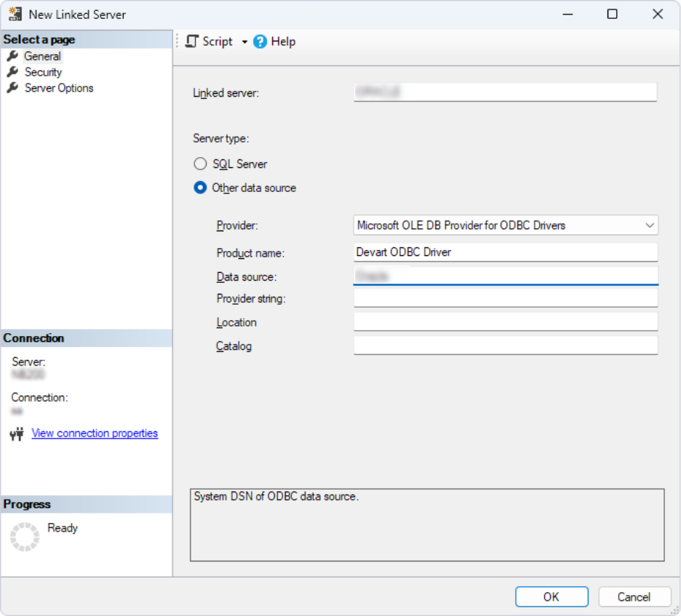Switch to the Server Options page

click(59, 88)
